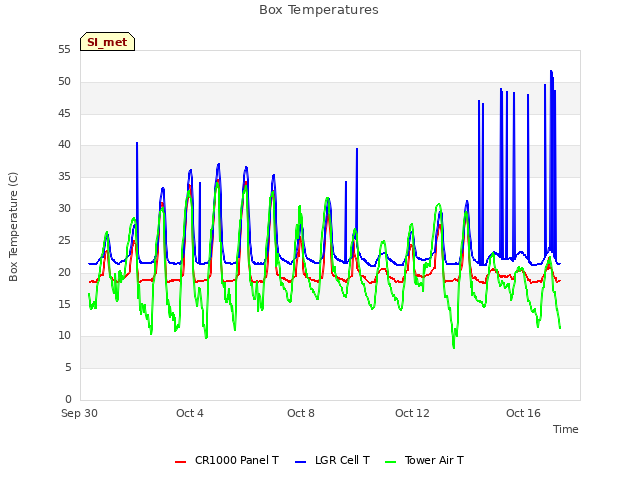This screenshot has width=640, height=480.
Task: Toggle CR1000 Panel T legend entry
Action: (227, 460)
